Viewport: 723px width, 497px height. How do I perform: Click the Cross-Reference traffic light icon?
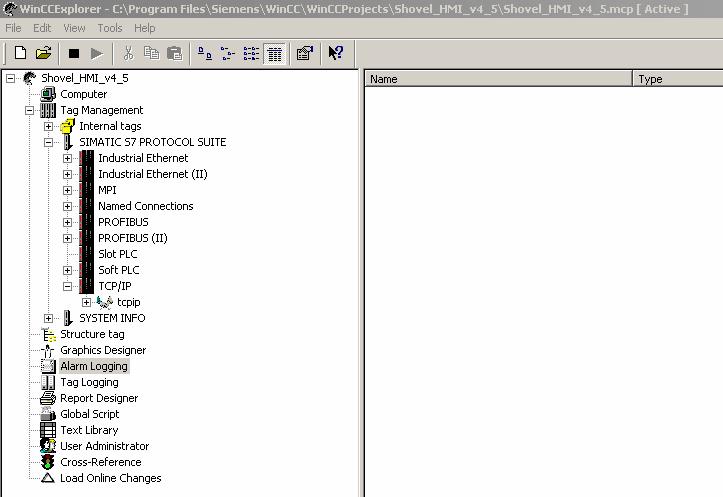(x=48, y=462)
